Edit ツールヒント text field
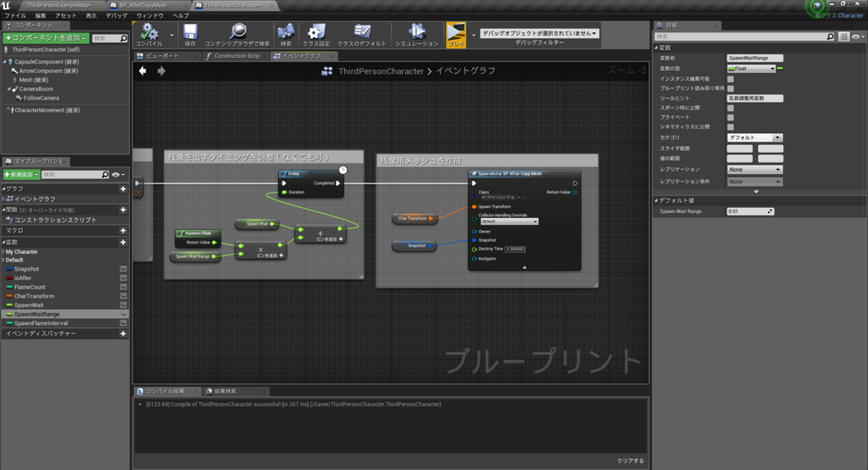Screen dimensions: 868x470 [x=754, y=98]
